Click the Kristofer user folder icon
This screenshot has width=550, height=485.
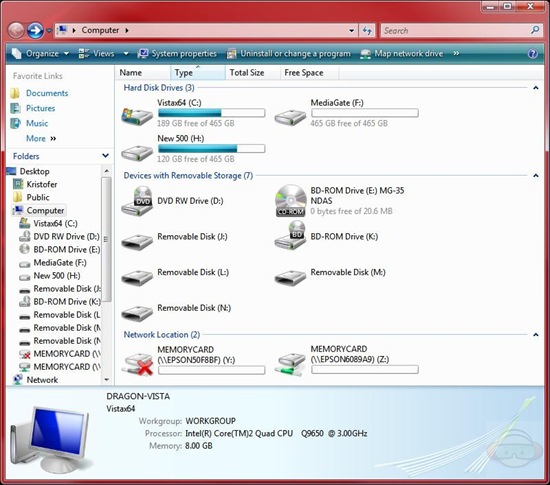tap(18, 184)
